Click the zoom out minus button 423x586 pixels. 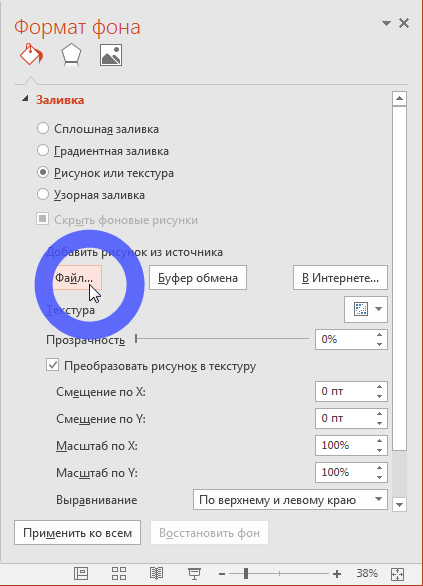pos(222,574)
